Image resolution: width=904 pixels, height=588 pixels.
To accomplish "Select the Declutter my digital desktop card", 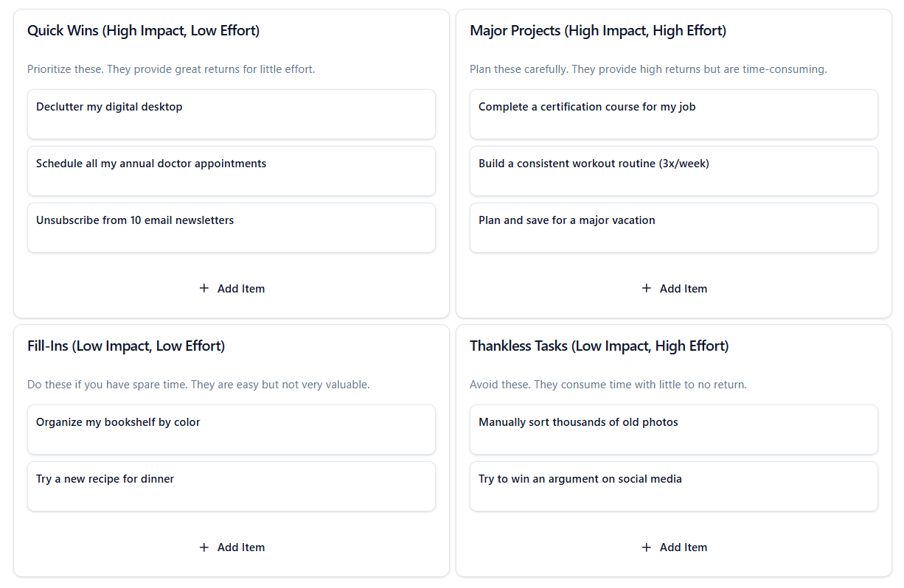I will pos(231,114).
